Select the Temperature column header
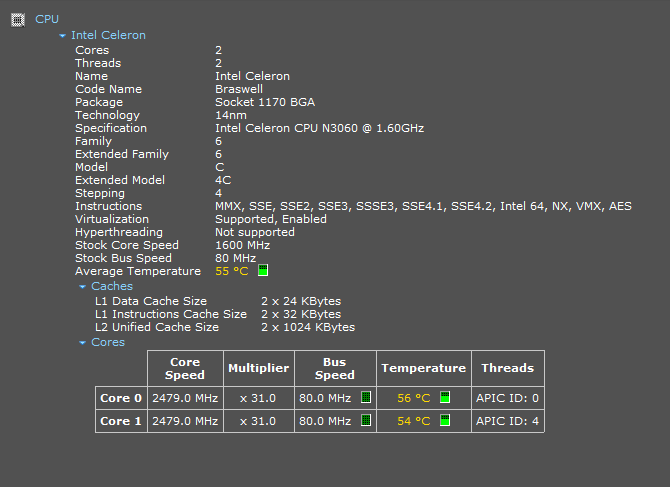Image resolution: width=670 pixels, height=487 pixels. [423, 368]
